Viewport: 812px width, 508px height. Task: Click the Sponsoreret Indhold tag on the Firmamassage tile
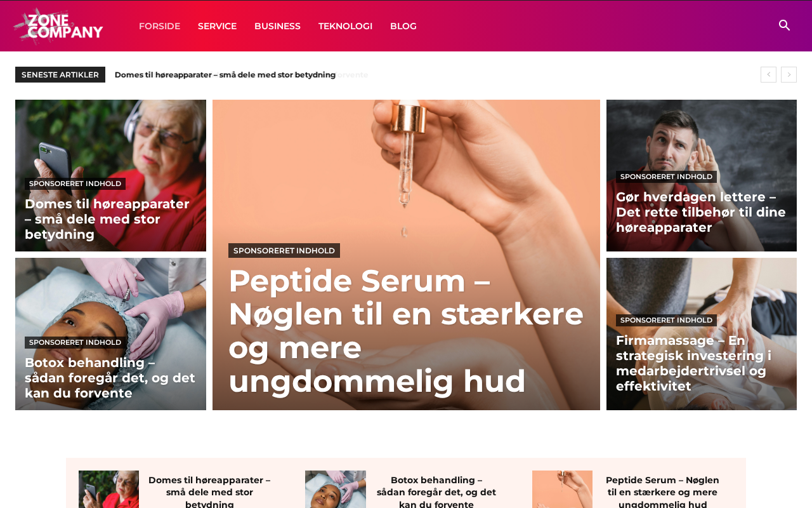point(666,320)
